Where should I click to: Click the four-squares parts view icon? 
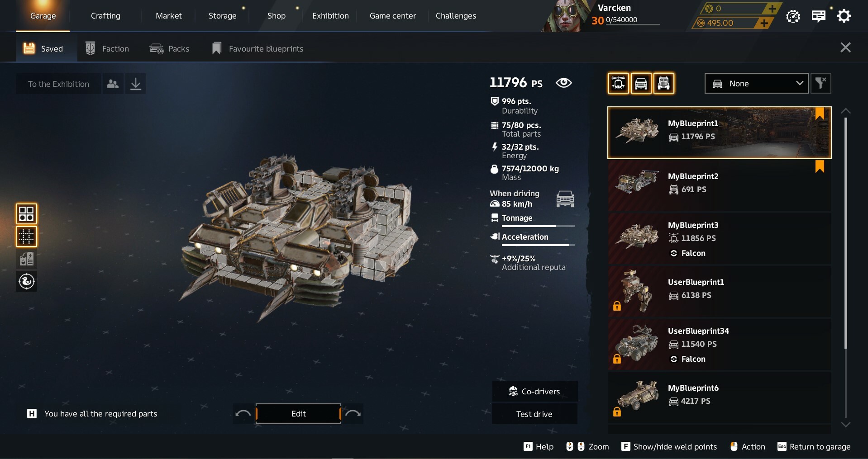(26, 214)
